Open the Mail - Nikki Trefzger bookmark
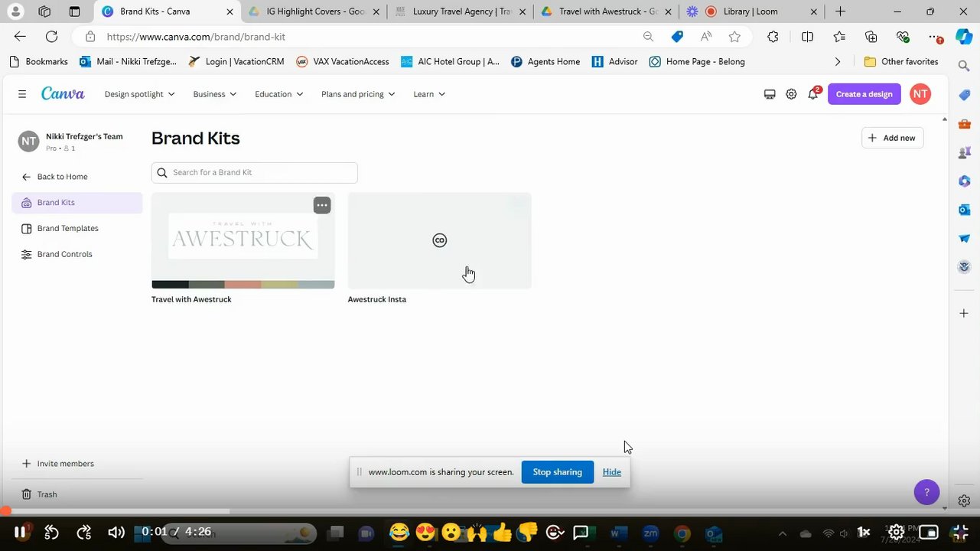Image resolution: width=980 pixels, height=551 pixels. tap(128, 62)
